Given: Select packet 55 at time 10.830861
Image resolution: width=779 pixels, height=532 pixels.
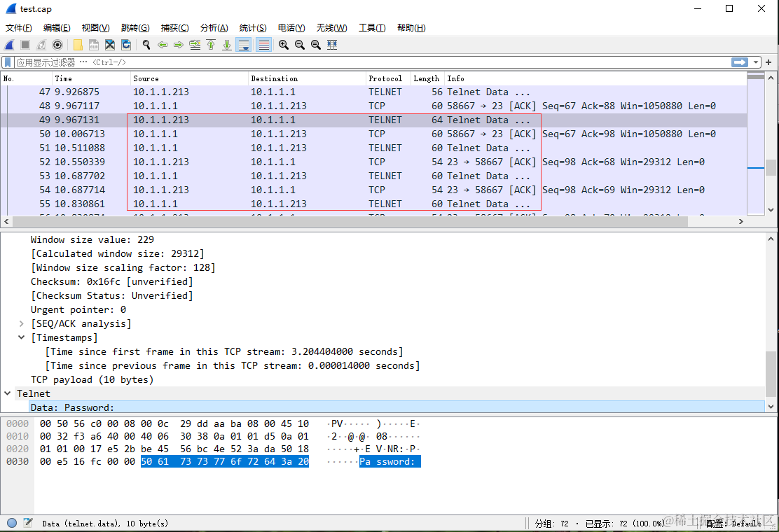Looking at the screenshot, I should coord(373,204).
